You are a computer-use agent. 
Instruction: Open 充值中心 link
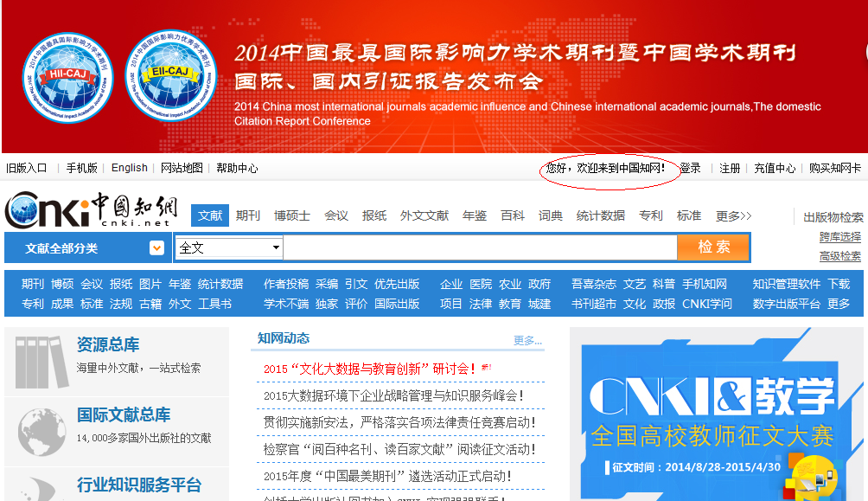[775, 168]
